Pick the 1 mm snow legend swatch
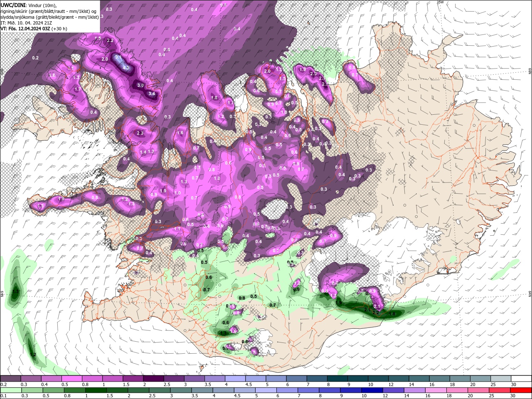This screenshot has width=532, height=399. 112,379
